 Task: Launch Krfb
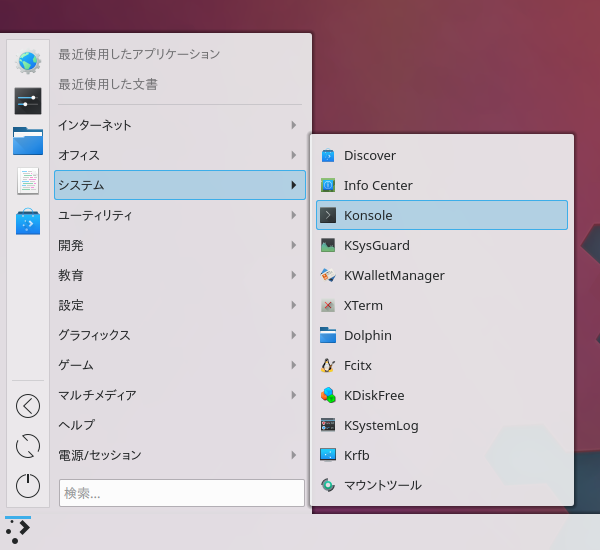click(442, 455)
